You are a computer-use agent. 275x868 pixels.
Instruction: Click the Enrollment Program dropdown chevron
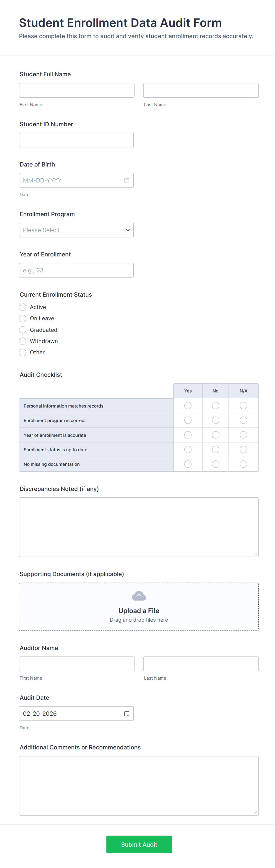[x=128, y=230]
